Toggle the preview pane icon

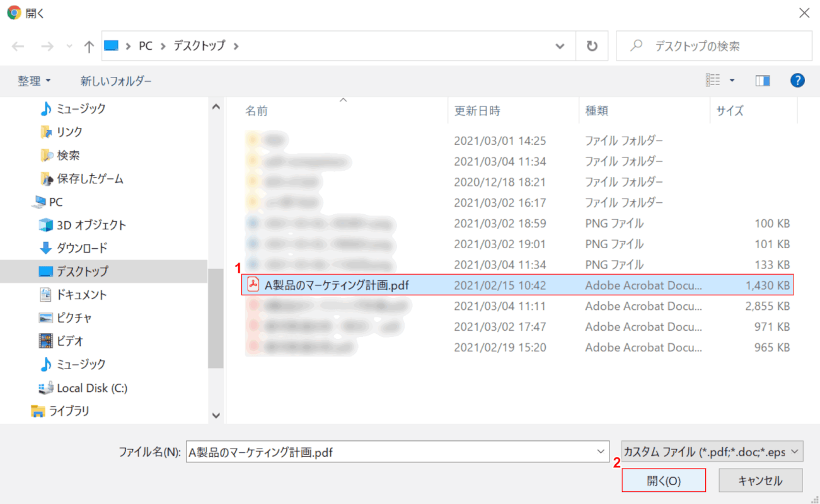click(x=763, y=81)
